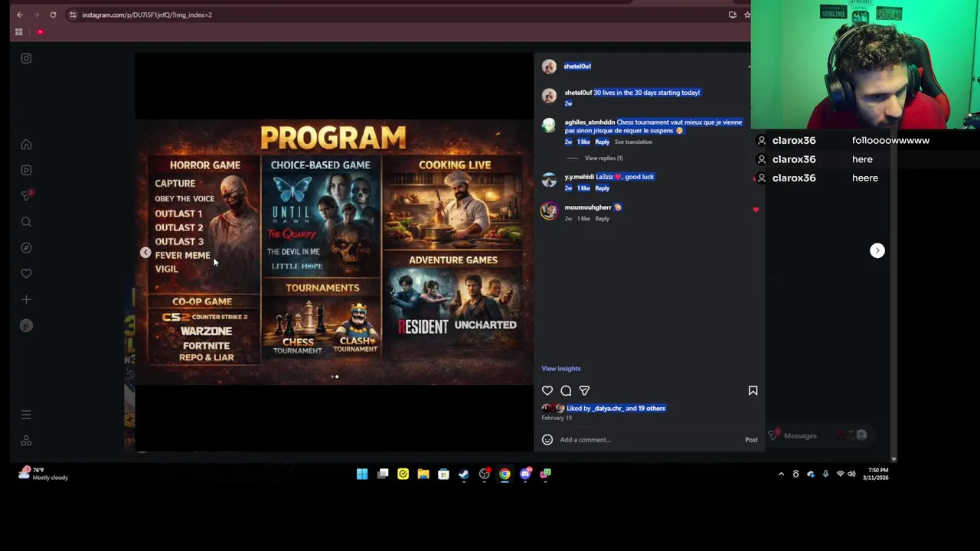Reload the page in browser
The height and width of the screenshot is (551, 980).
pyautogui.click(x=53, y=15)
